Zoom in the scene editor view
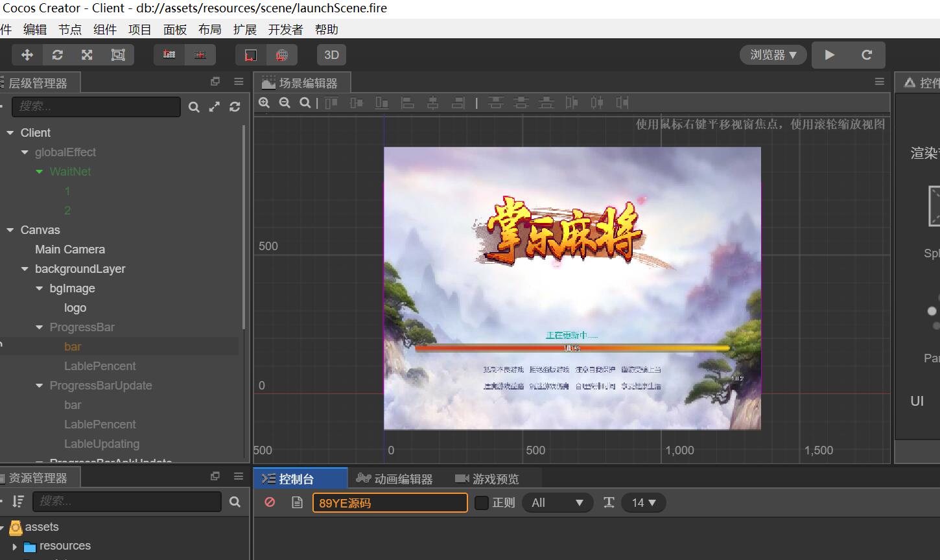The image size is (940, 560). pos(264,102)
